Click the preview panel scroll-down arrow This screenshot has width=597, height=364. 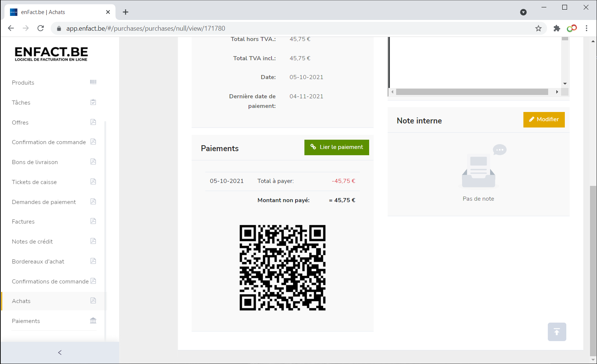(x=565, y=84)
